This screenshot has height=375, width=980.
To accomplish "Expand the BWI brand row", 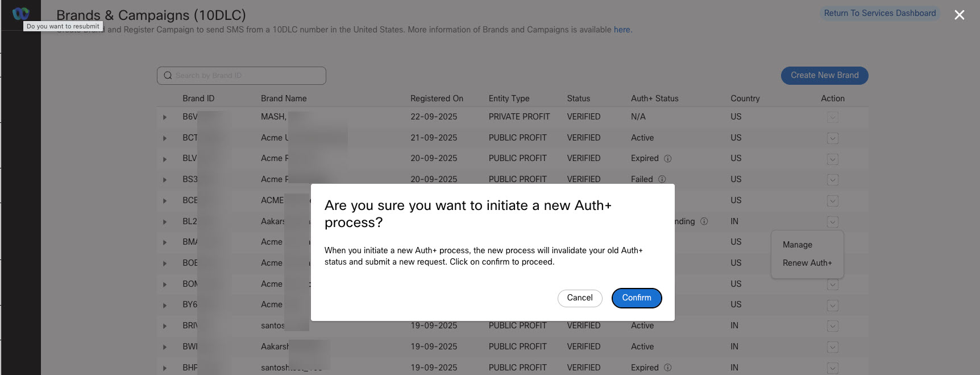I will (x=165, y=347).
